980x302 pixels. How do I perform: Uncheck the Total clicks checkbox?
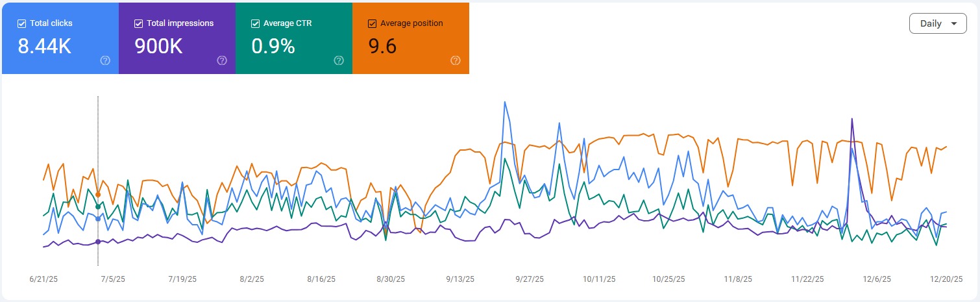click(x=22, y=23)
